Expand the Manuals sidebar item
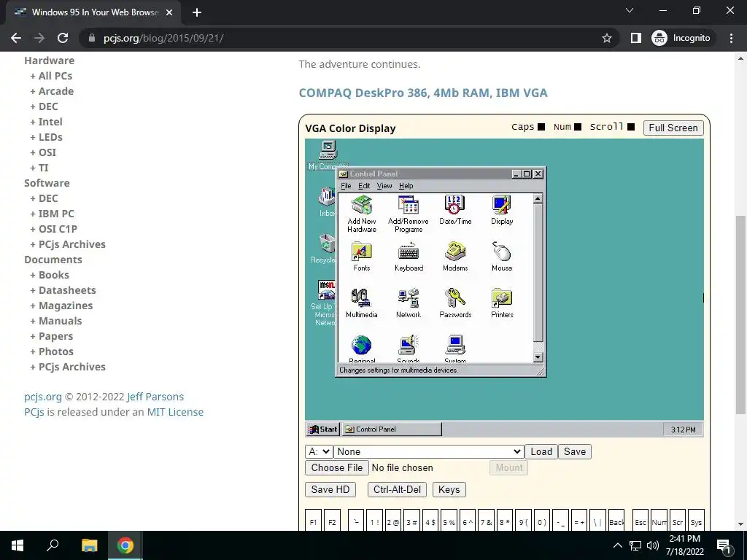 coord(55,321)
